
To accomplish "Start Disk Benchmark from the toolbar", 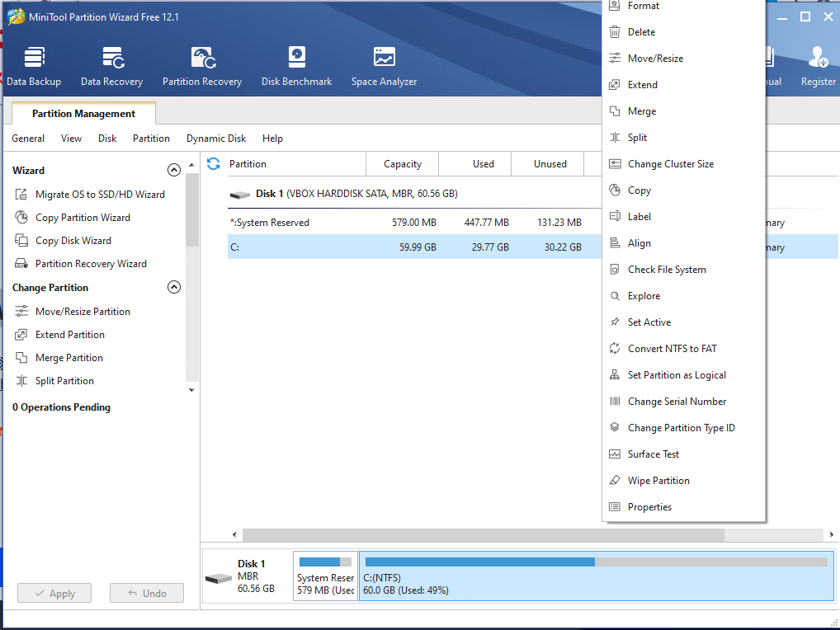I will click(296, 66).
